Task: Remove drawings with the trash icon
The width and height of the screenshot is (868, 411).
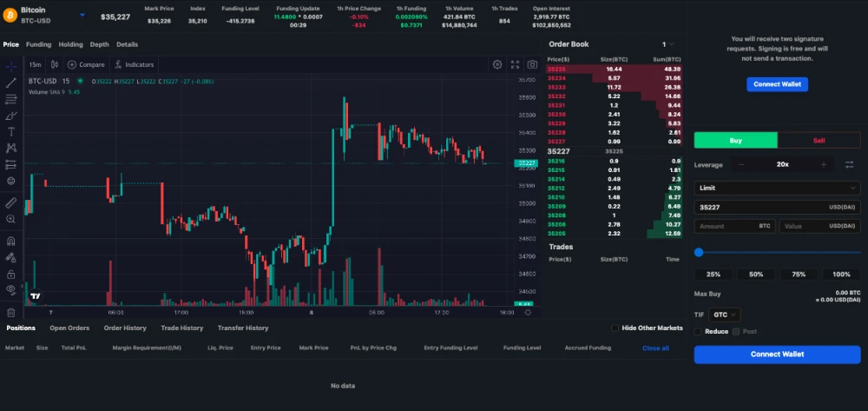Action: click(x=10, y=313)
